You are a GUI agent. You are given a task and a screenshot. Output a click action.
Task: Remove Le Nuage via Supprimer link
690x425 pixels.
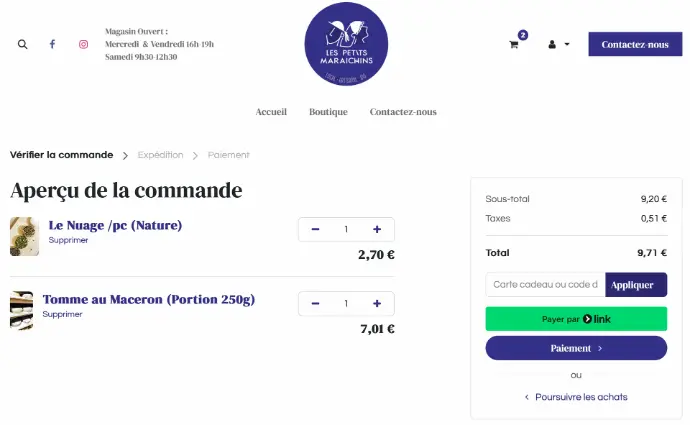68,240
